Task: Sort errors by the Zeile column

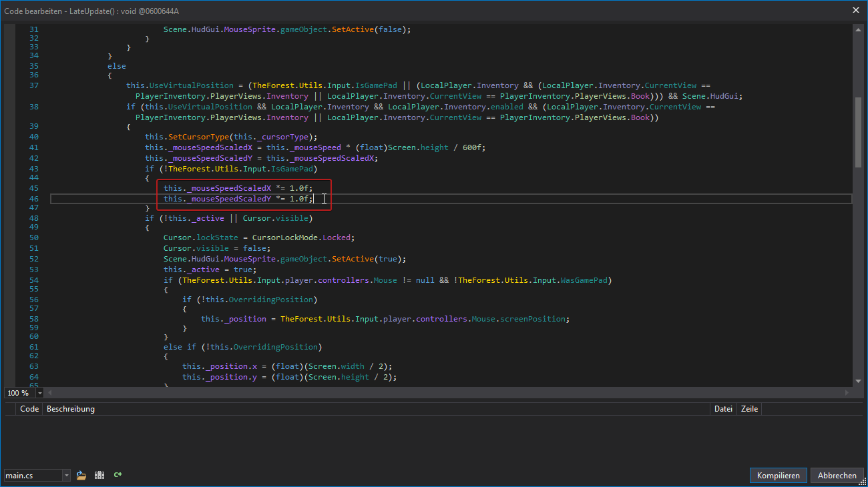Action: coord(749,409)
